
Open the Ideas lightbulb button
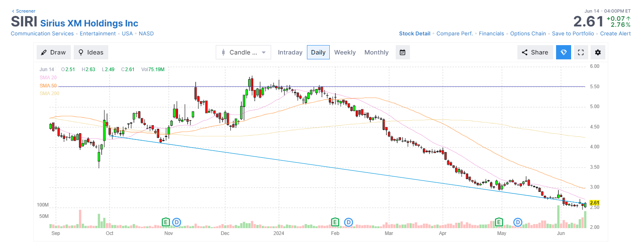pyautogui.click(x=91, y=52)
